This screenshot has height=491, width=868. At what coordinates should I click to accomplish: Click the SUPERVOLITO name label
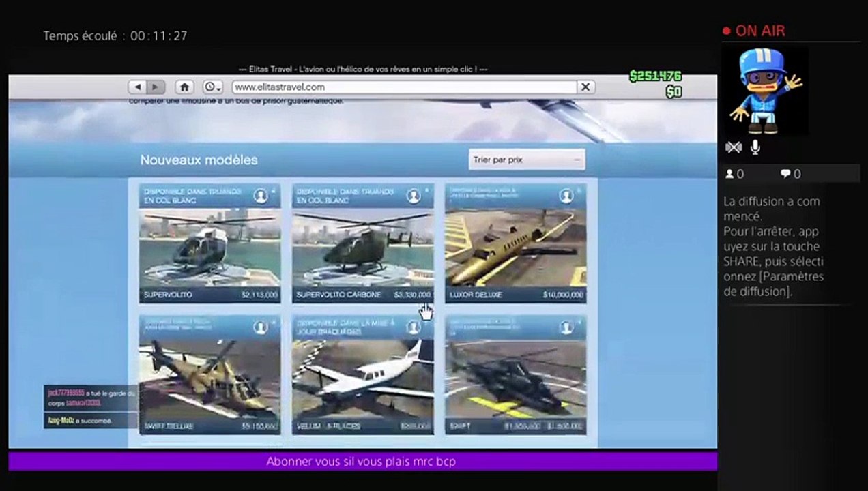tap(168, 295)
